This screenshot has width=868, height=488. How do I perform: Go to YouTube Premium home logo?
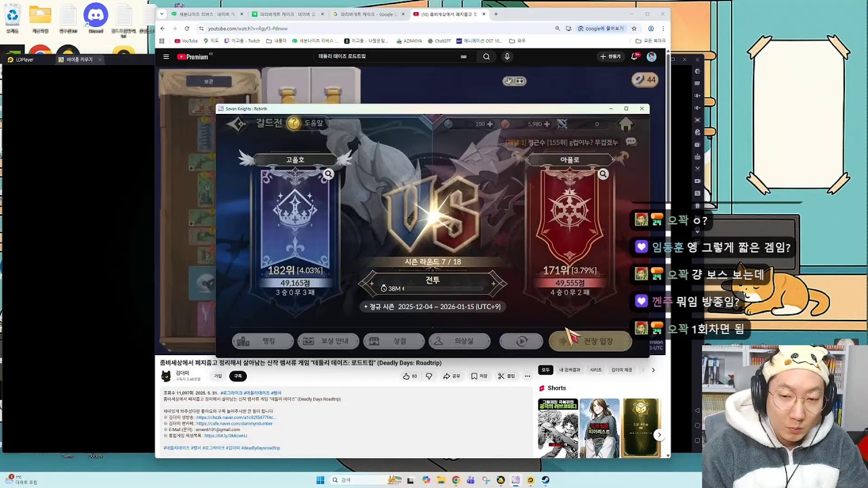193,57
